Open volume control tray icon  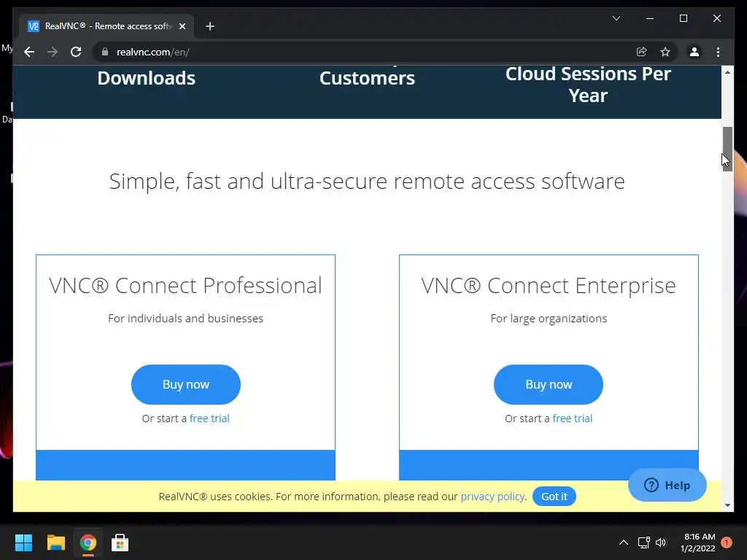661,542
